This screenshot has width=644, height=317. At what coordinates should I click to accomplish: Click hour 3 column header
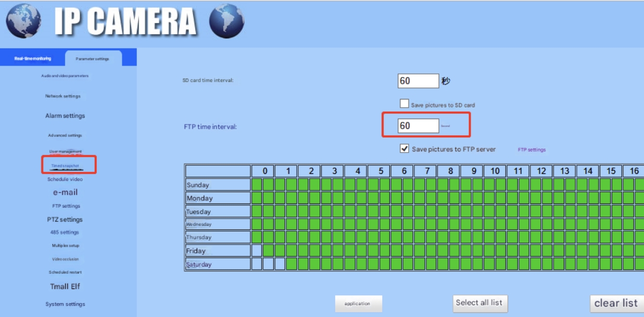[333, 171]
